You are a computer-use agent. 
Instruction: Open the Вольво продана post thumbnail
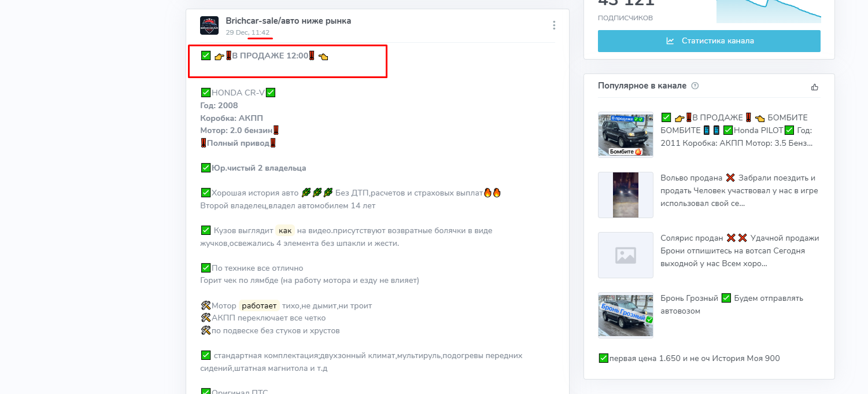click(x=625, y=195)
